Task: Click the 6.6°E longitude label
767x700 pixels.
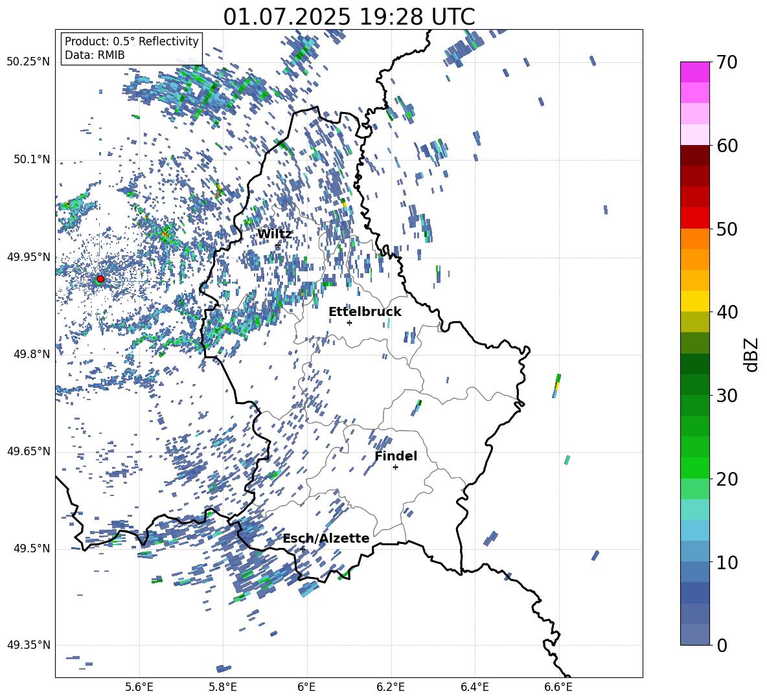Action: pos(558,687)
